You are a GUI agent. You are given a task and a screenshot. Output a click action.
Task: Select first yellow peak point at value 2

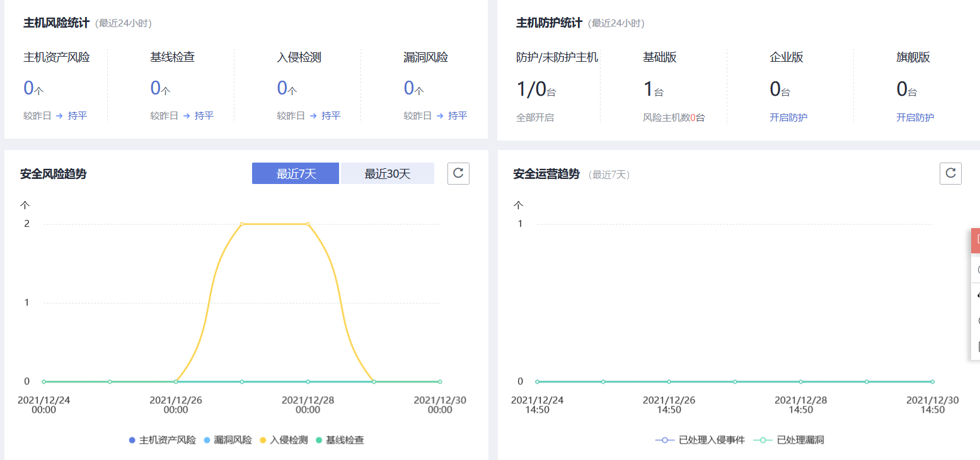241,224
